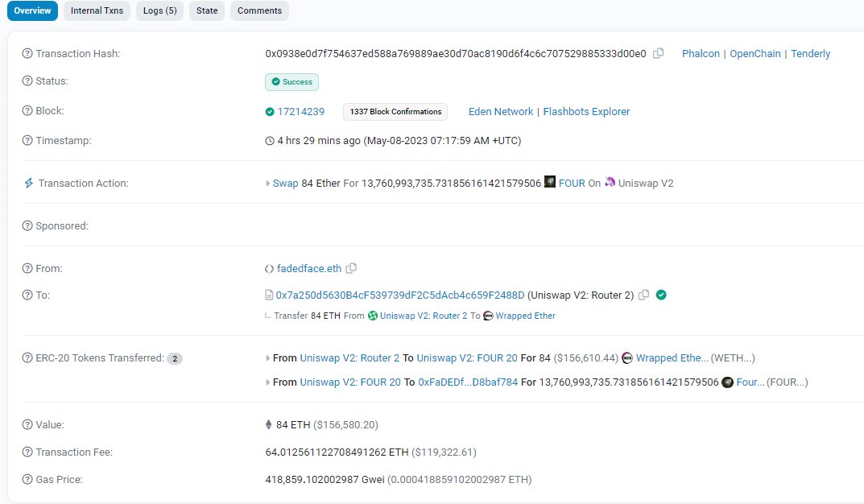Open the Internal Txns tab
Image resolution: width=864 pixels, height=504 pixels.
(x=97, y=10)
